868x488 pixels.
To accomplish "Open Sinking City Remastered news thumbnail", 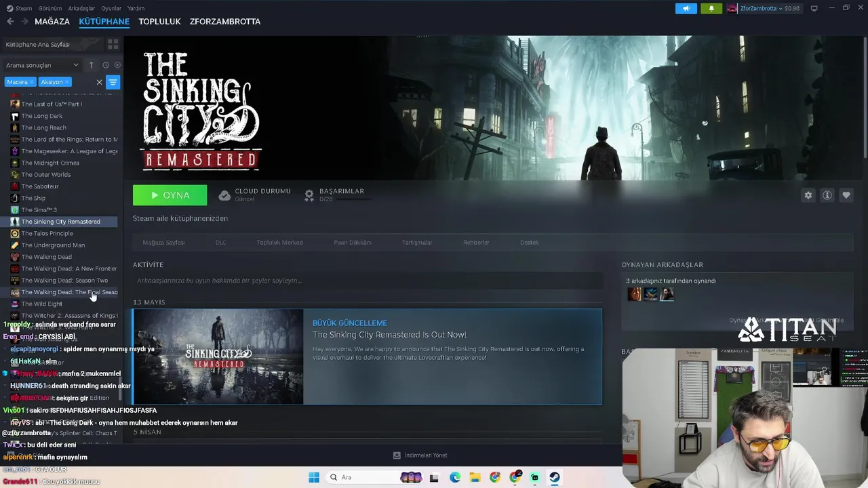I will [218, 357].
